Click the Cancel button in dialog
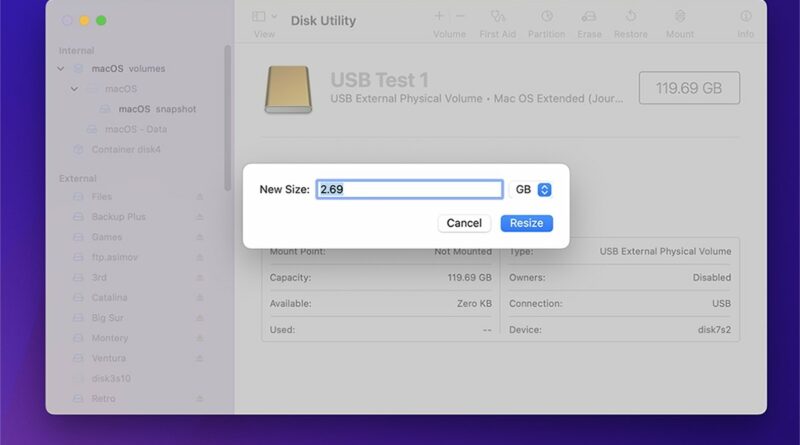The width and height of the screenshot is (800, 445). [x=464, y=223]
